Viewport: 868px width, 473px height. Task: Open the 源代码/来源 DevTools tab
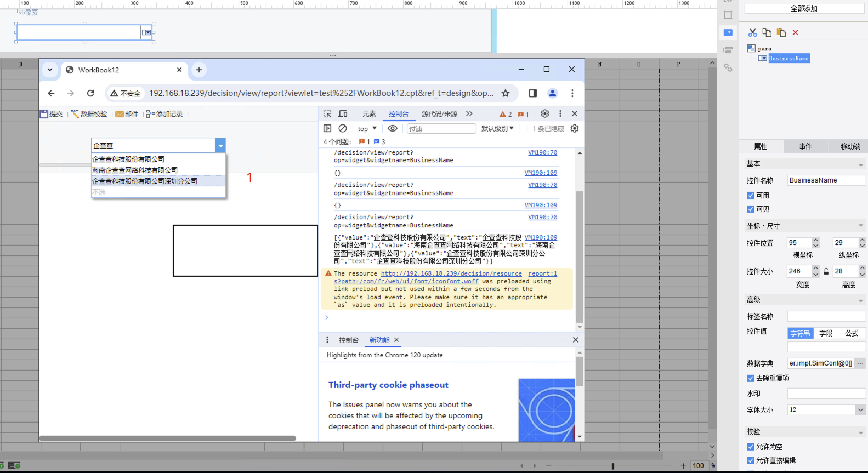(x=439, y=114)
